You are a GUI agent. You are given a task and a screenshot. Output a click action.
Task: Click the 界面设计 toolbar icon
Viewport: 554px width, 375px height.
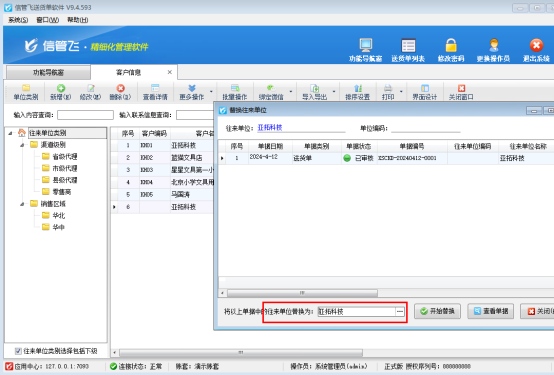(425, 88)
